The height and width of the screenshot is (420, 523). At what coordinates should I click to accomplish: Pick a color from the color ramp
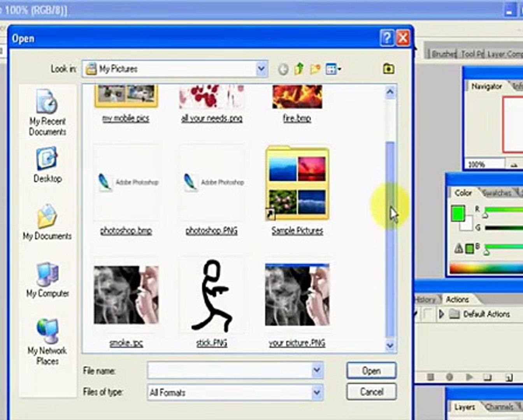[486, 268]
